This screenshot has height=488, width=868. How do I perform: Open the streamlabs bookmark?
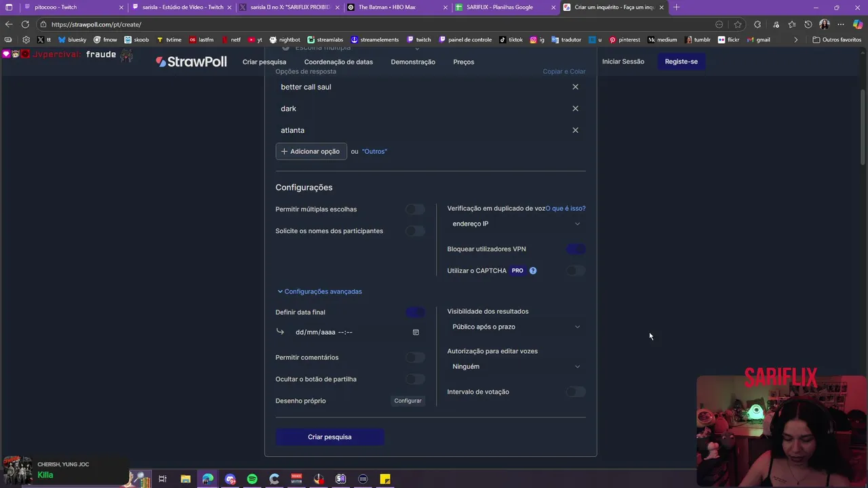click(325, 40)
